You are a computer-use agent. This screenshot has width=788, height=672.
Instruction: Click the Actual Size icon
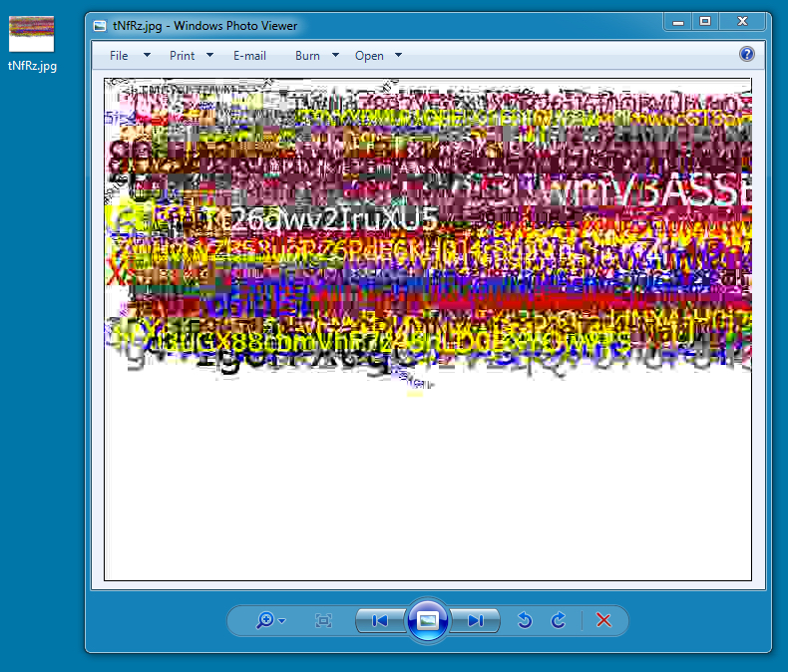pos(323,620)
